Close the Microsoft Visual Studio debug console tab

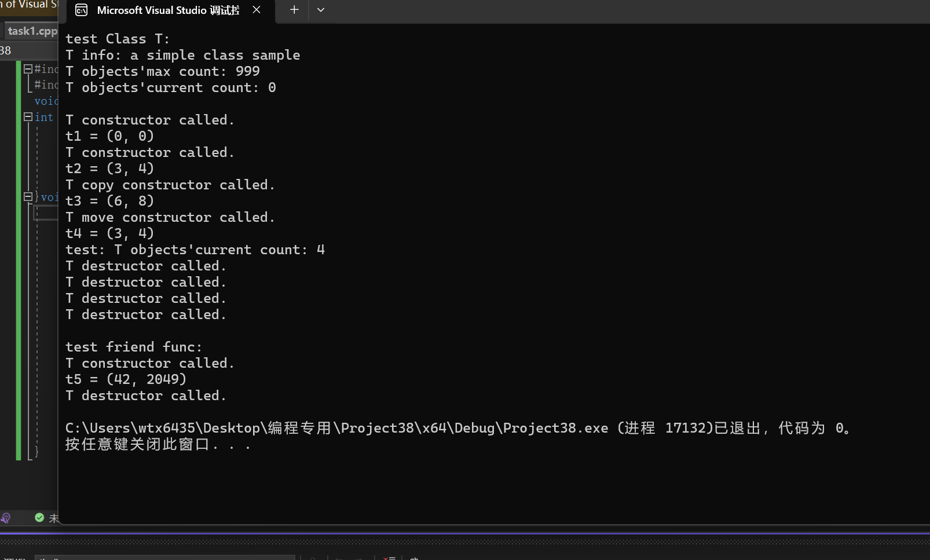[x=257, y=10]
